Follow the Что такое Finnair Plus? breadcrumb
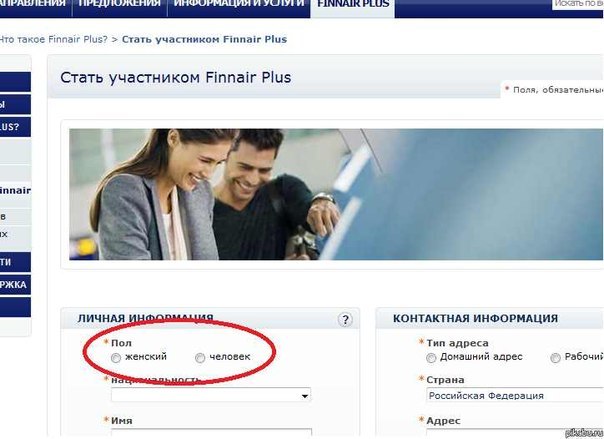Viewport: 604px width, 439px height. click(53, 39)
